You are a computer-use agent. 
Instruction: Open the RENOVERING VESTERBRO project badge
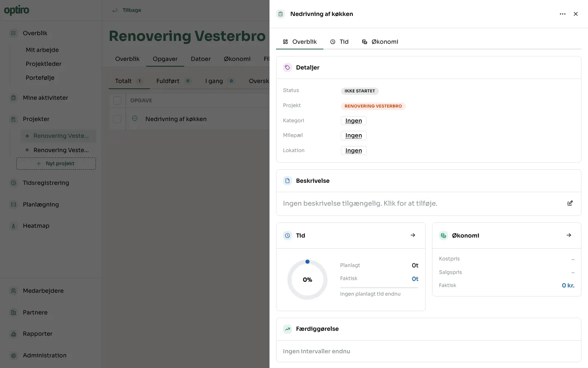(373, 106)
